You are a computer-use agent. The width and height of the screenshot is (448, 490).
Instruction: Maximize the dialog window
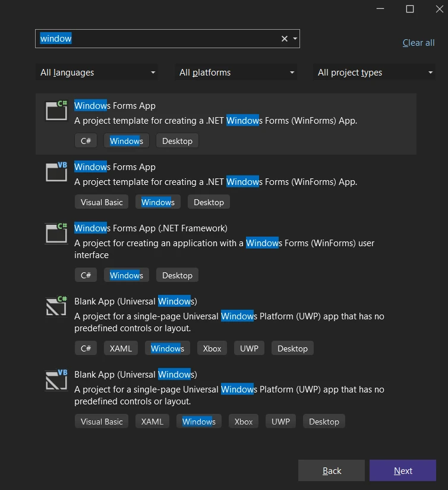(410, 9)
